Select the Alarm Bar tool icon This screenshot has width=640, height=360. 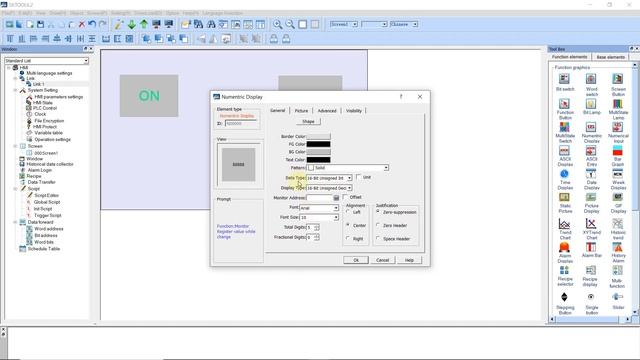(591, 247)
